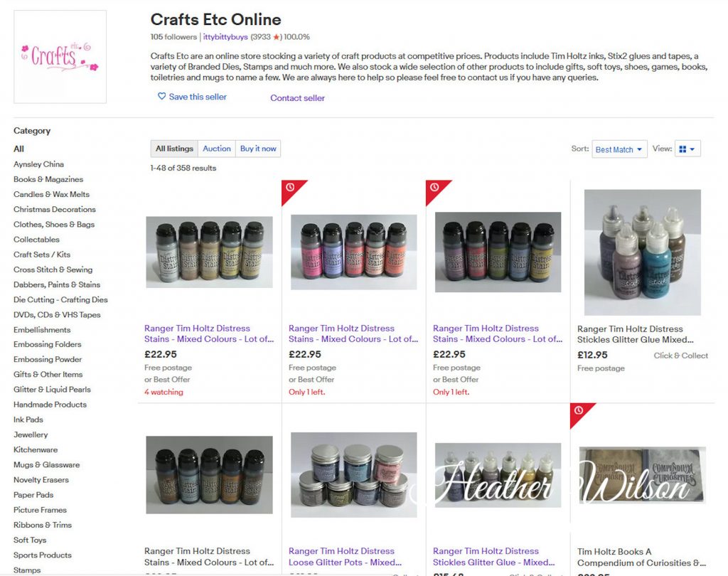Open the dark Distress Stains listing thumbnail
Screen dimensions: 728x576
(498, 252)
